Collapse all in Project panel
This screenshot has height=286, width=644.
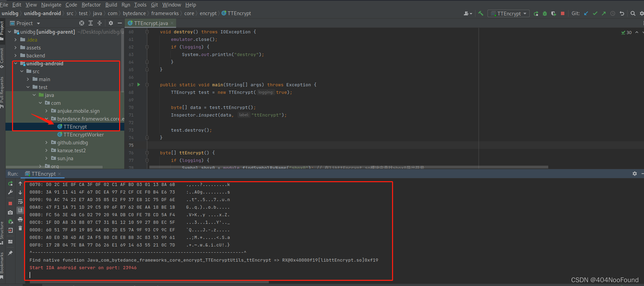100,23
